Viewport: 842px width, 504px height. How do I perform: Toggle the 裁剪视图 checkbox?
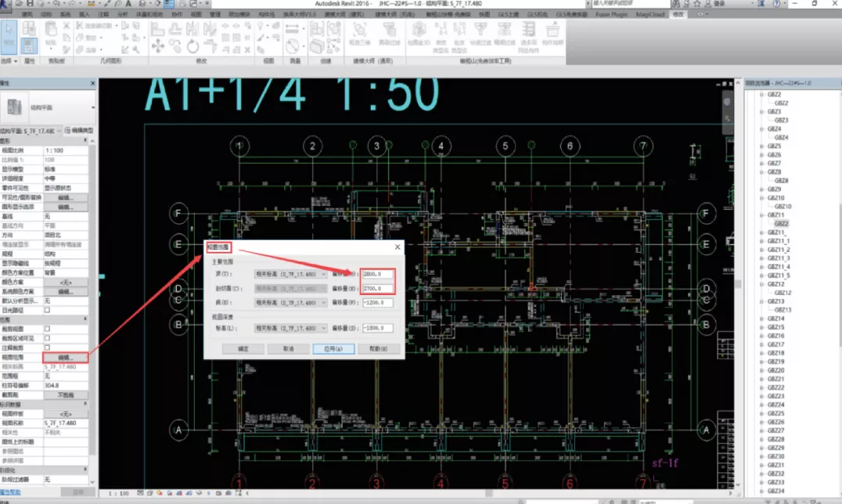tap(47, 329)
